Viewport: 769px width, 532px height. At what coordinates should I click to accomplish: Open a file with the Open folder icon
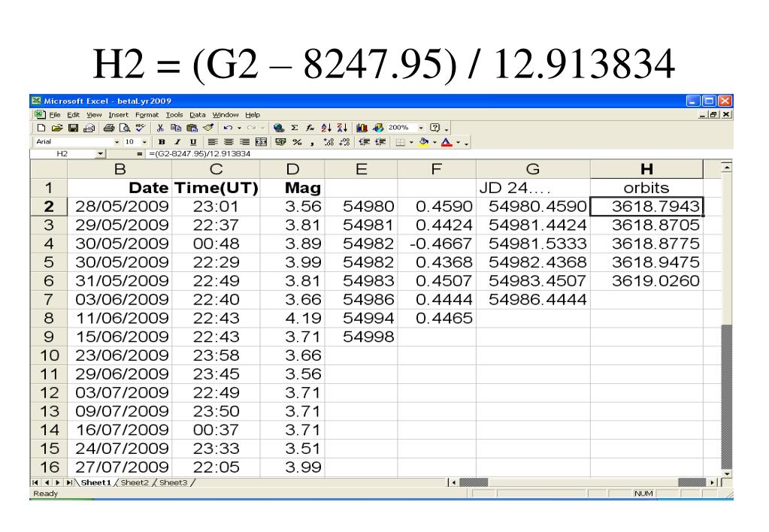(x=57, y=128)
